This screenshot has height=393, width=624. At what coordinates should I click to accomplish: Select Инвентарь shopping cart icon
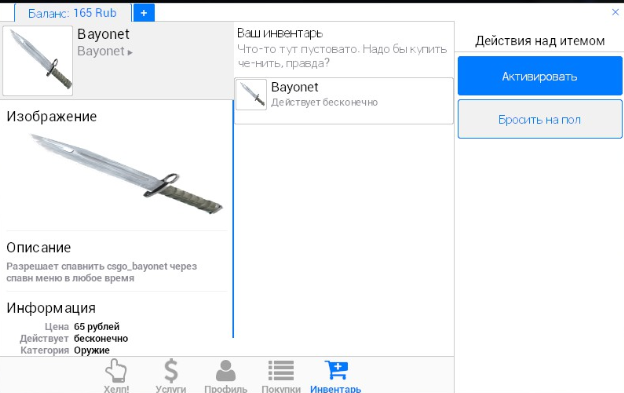tap(336, 370)
